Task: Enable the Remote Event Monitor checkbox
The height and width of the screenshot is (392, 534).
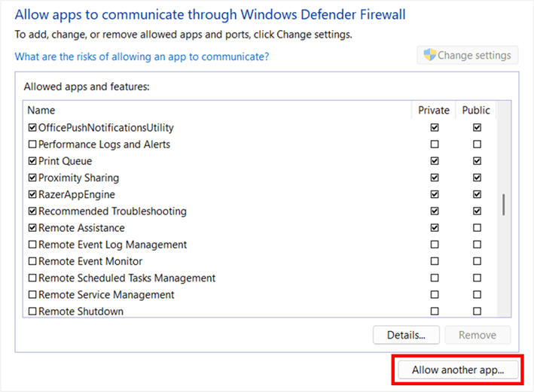Action: [x=32, y=262]
